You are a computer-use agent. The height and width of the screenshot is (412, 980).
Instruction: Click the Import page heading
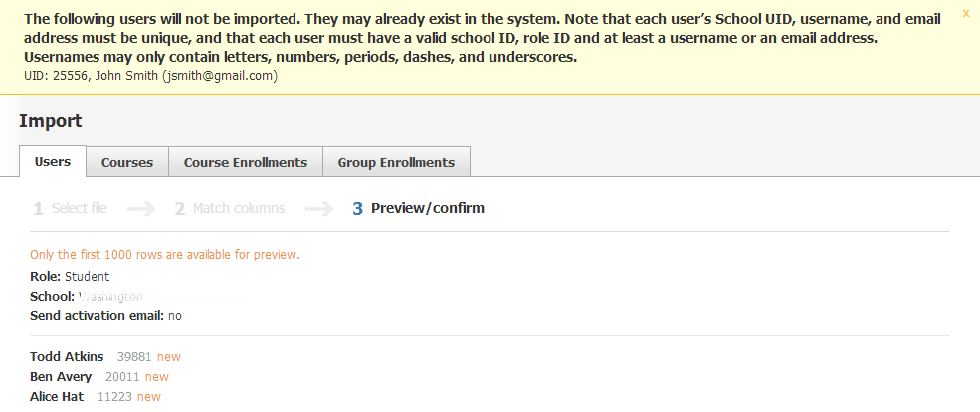click(50, 121)
